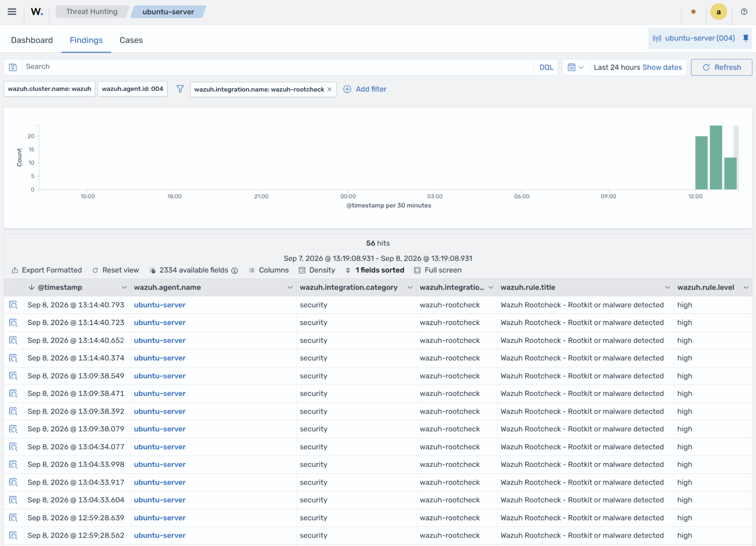756x546 pixels.
Task: Click the tallest green histogram bar
Action: (x=716, y=157)
